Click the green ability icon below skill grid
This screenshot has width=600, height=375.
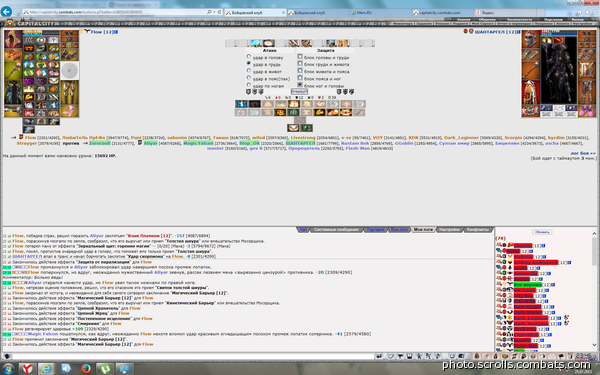(x=307, y=128)
